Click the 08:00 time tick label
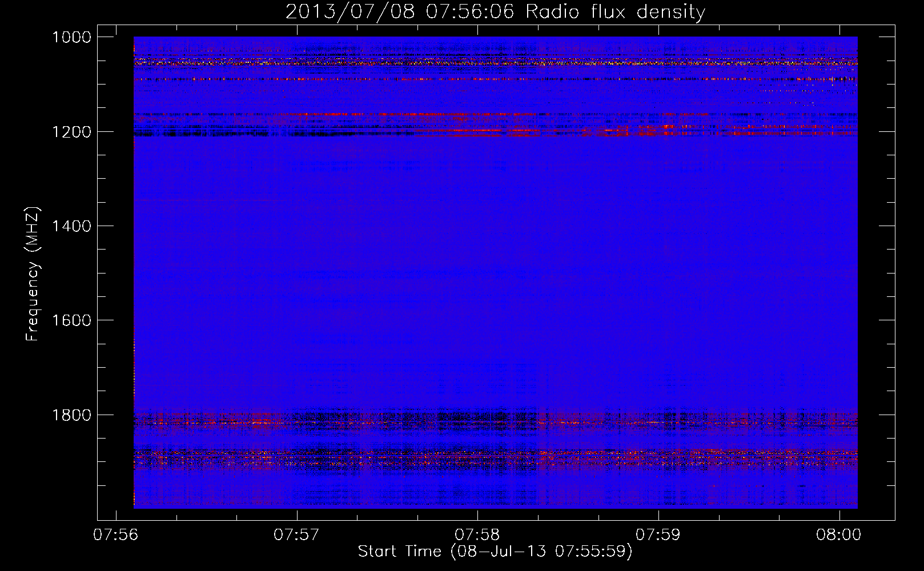Image resolution: width=924 pixels, height=571 pixels. point(839,534)
